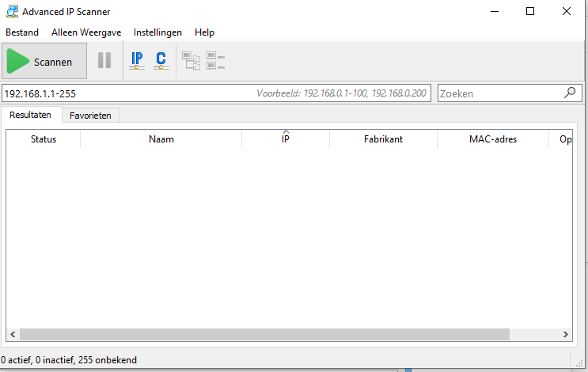Sort by the IP column header
Image resolution: width=588 pixels, height=372 pixels.
click(x=286, y=139)
